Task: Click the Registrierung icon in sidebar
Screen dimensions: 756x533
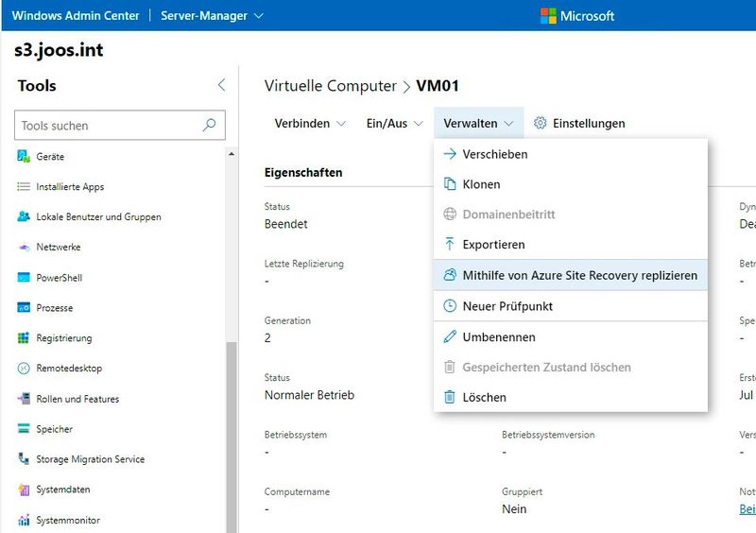Action: (x=24, y=337)
